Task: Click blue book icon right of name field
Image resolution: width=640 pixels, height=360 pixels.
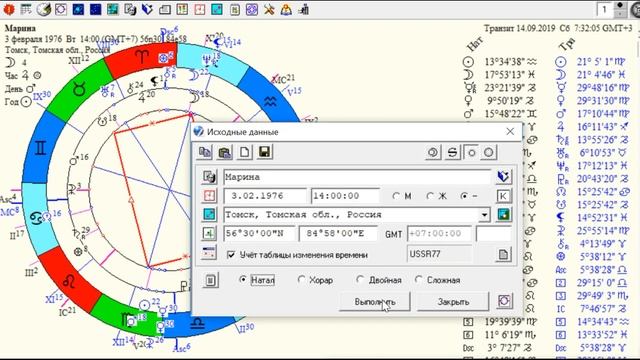Action: 503,177
